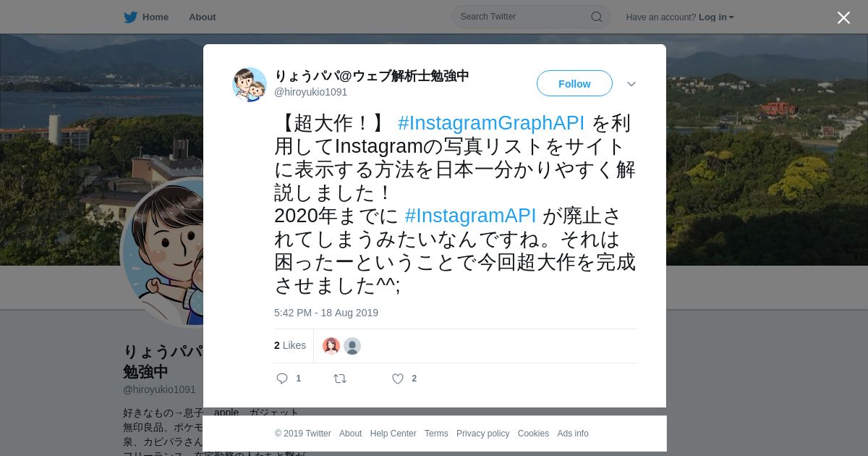The width and height of the screenshot is (868, 456).
Task: Click the search magnifier icon
Action: (x=597, y=17)
